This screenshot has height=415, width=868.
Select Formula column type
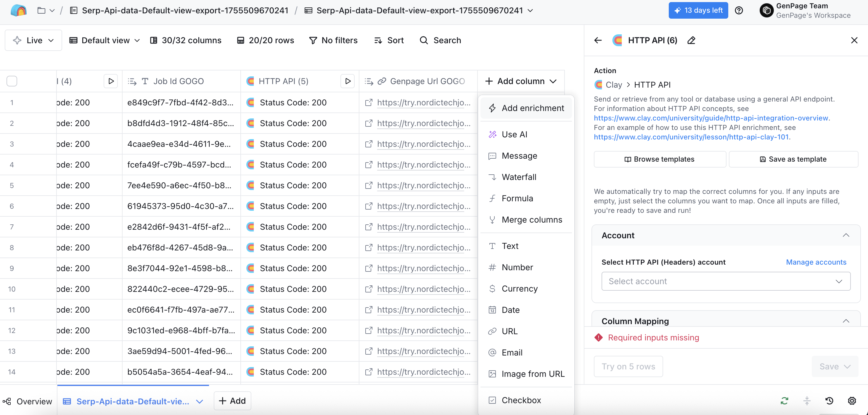526,198
